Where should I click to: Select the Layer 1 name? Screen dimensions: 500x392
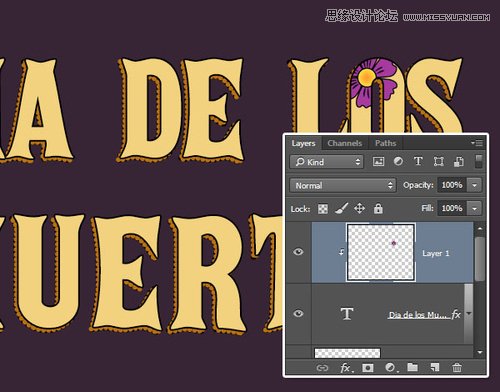[x=436, y=253]
